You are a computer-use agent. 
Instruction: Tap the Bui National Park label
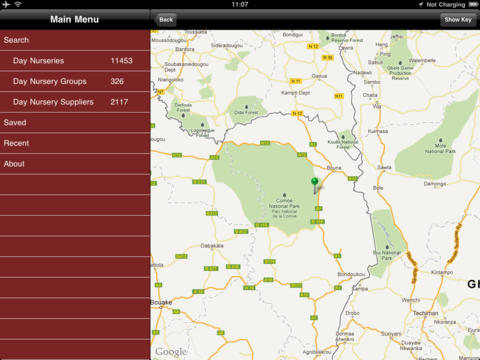click(x=387, y=255)
